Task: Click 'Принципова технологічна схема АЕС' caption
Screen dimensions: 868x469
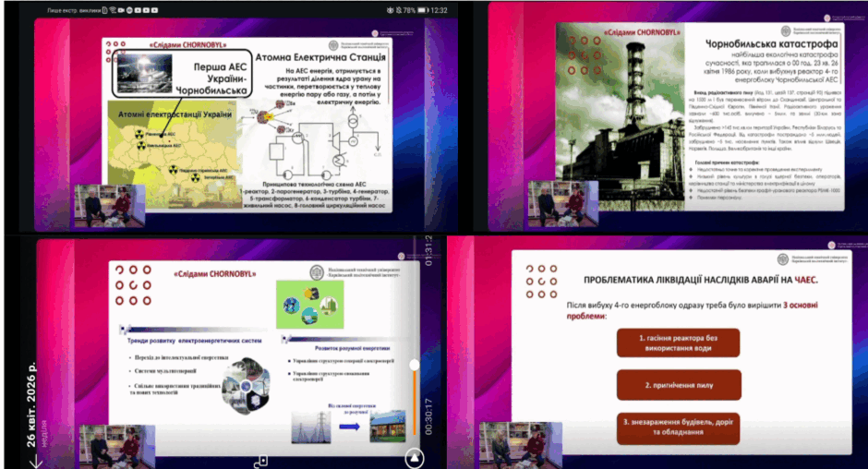Action: pyautogui.click(x=315, y=185)
